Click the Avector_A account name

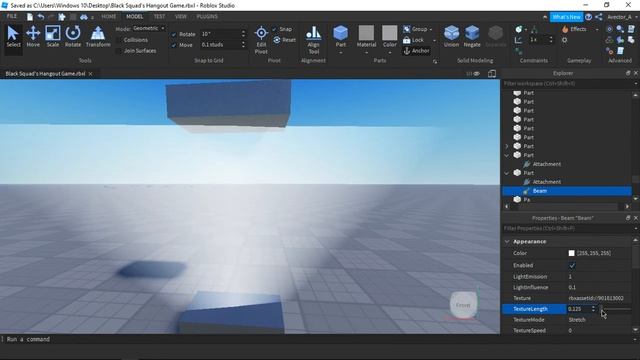coord(619,17)
